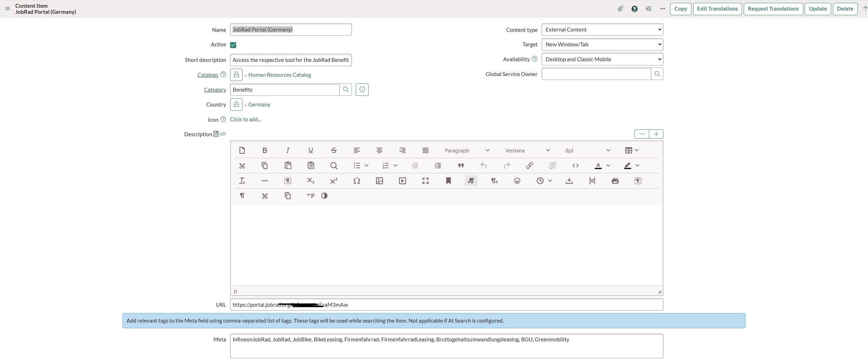The image size is (868, 364).
Task: Open help via the question mark icon
Action: tap(634, 9)
